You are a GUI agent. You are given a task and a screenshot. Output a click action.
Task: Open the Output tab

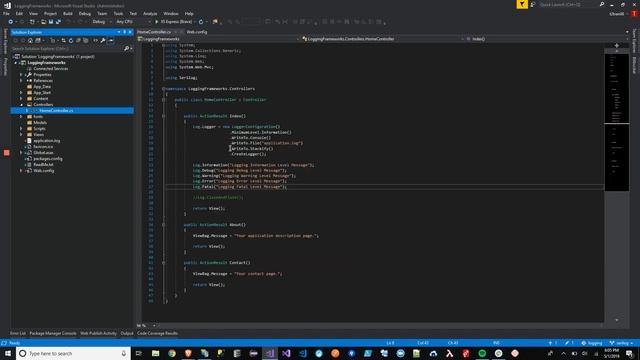click(127, 333)
